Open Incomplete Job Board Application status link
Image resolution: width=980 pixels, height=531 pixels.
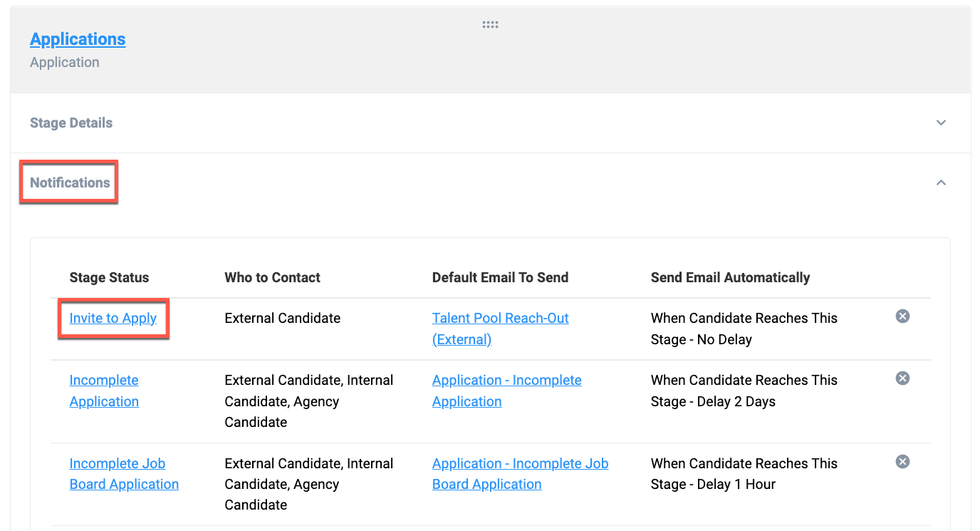[x=124, y=474]
